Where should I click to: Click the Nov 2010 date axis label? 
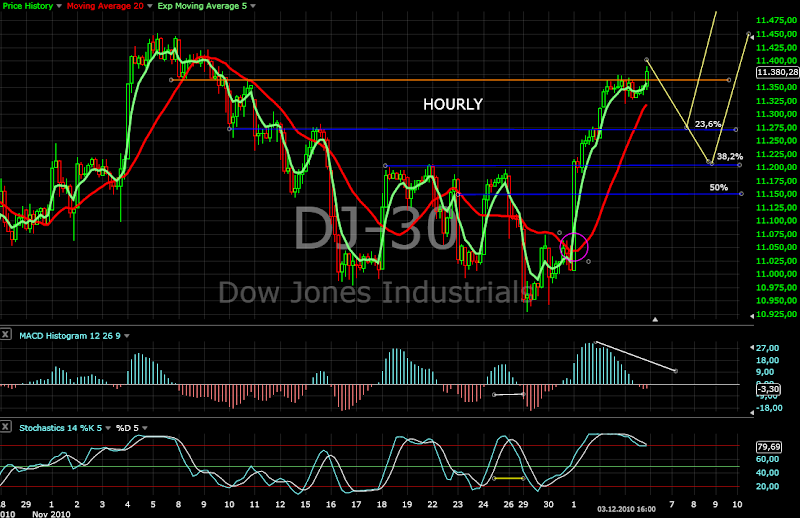[x=51, y=514]
